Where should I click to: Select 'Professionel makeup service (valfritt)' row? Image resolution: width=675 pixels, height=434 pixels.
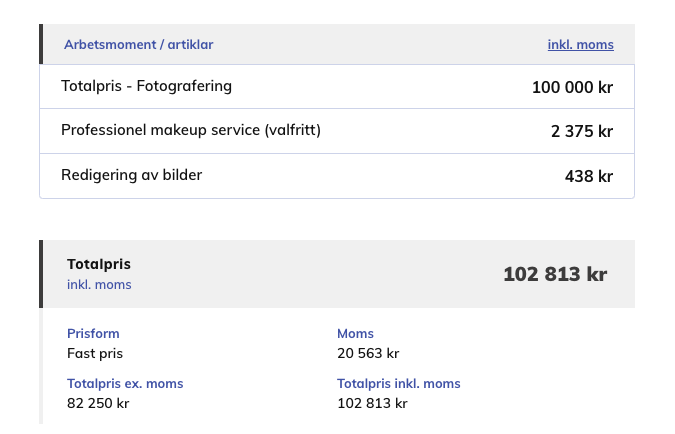[337, 131]
